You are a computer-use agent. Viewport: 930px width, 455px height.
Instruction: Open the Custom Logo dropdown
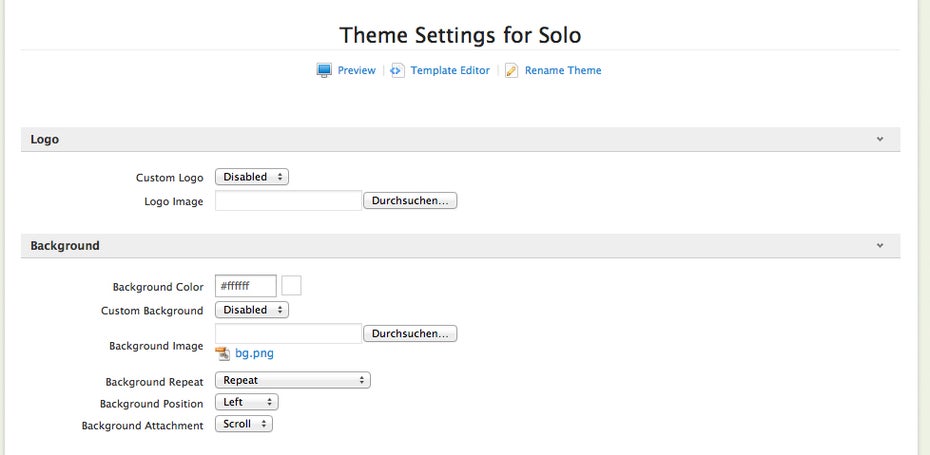click(x=252, y=177)
